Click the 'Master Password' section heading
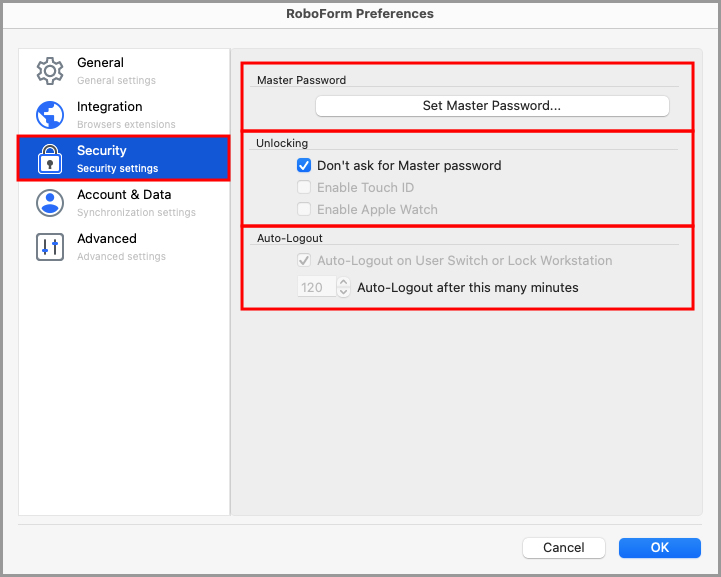The height and width of the screenshot is (577, 721). click(302, 80)
